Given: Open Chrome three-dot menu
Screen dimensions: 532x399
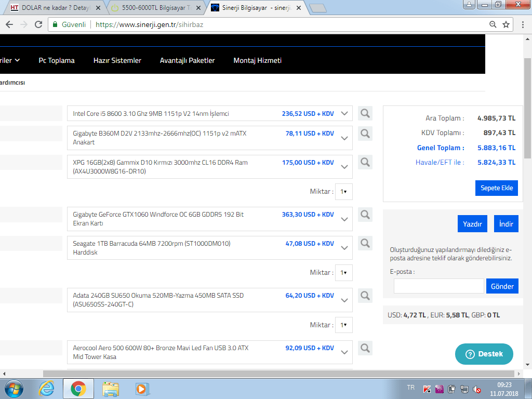Looking at the screenshot, I should (x=523, y=24).
